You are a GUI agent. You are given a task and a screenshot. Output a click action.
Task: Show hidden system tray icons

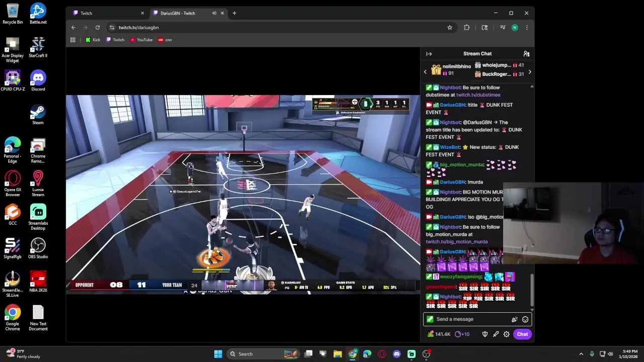(581, 354)
